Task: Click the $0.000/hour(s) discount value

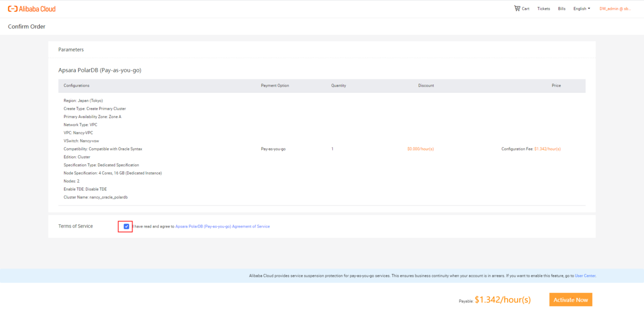Action: tap(421, 149)
